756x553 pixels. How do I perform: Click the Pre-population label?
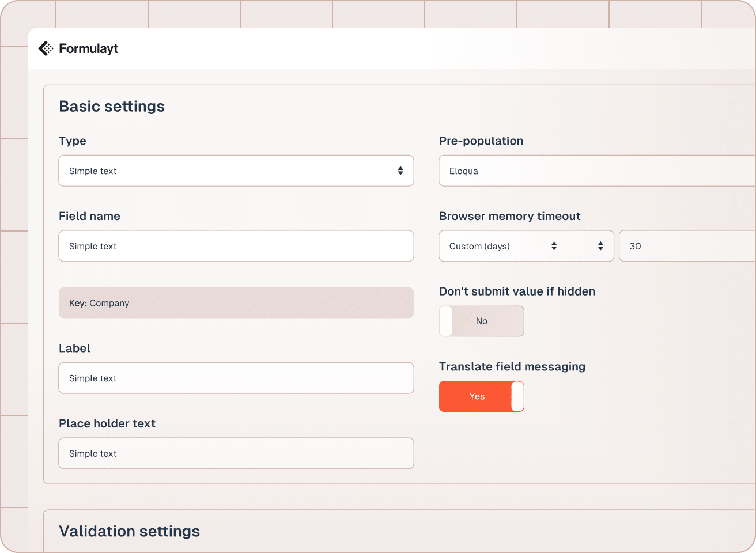(481, 141)
